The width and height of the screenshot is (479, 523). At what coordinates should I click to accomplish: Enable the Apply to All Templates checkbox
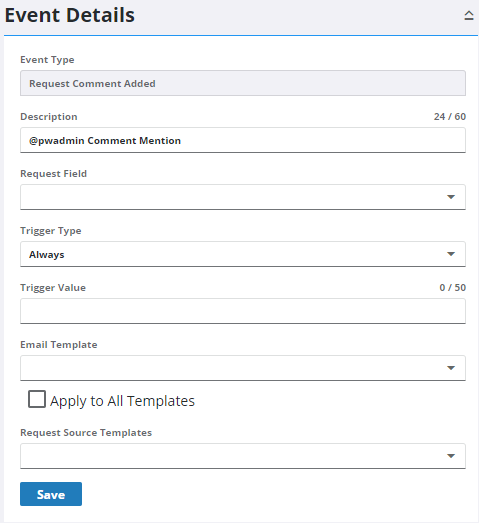coord(37,399)
